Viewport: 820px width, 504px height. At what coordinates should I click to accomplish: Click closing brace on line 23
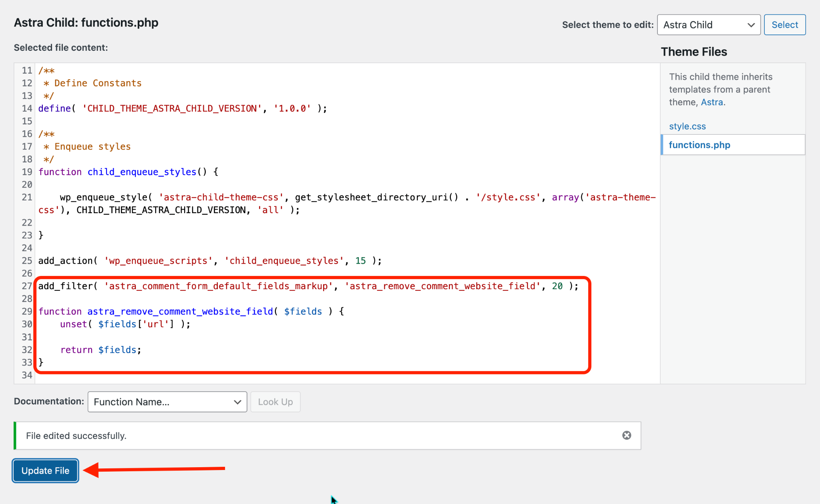pyautogui.click(x=41, y=235)
